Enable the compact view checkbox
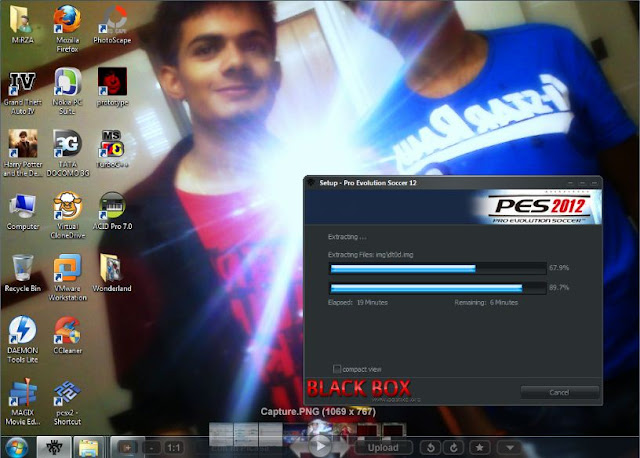The image size is (640, 458). click(337, 369)
